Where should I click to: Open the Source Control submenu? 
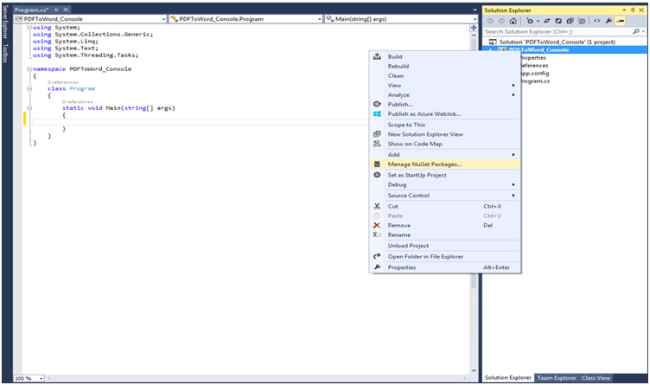pyautogui.click(x=445, y=195)
